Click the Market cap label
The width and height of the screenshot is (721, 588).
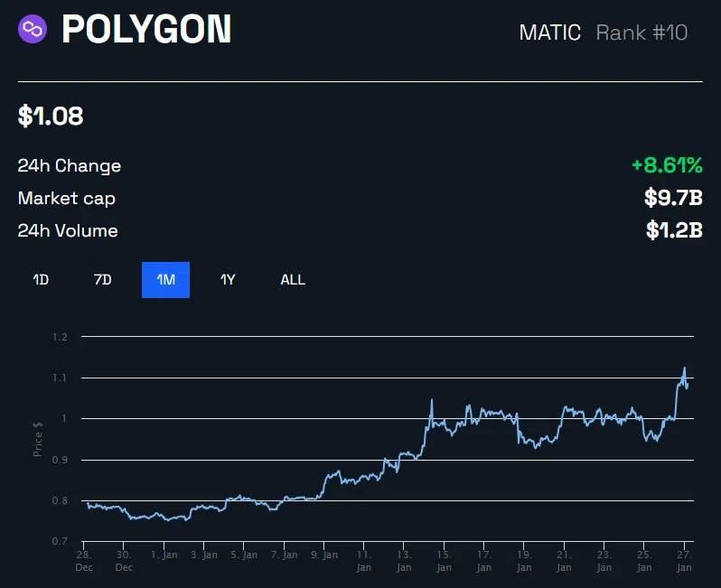point(67,198)
